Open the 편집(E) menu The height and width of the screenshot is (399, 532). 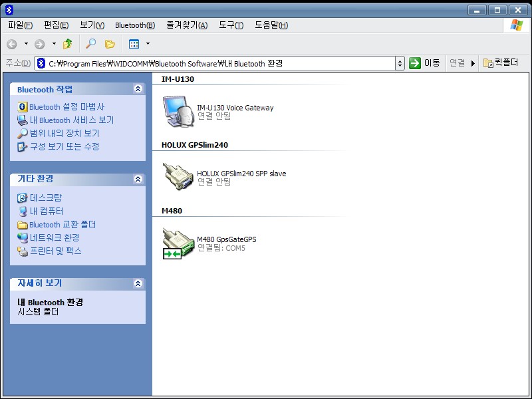[x=57, y=25]
